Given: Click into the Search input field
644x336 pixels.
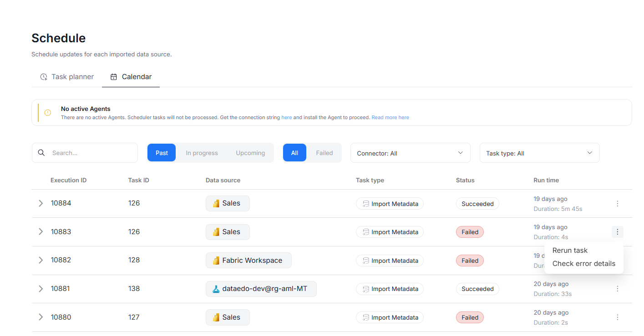Looking at the screenshot, I should (91, 153).
